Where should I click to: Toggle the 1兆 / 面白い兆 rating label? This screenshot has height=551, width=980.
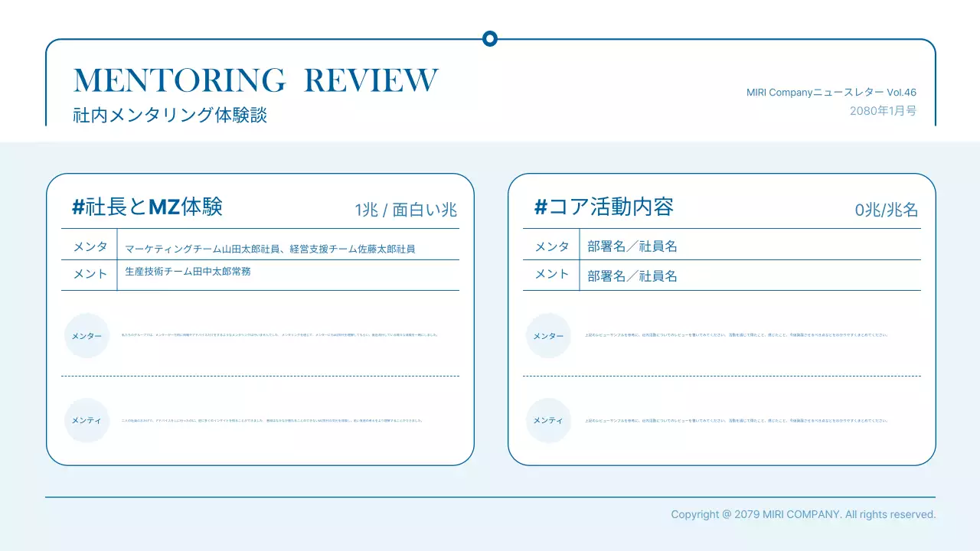click(x=405, y=210)
